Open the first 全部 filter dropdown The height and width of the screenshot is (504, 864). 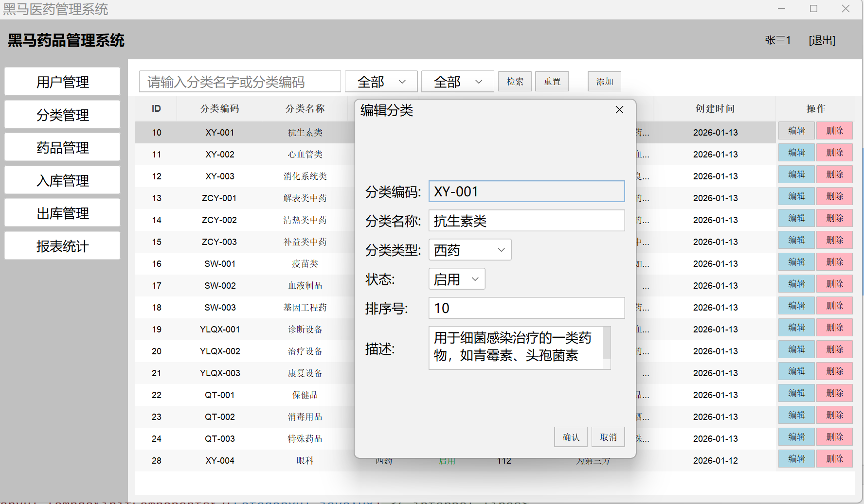tap(381, 82)
